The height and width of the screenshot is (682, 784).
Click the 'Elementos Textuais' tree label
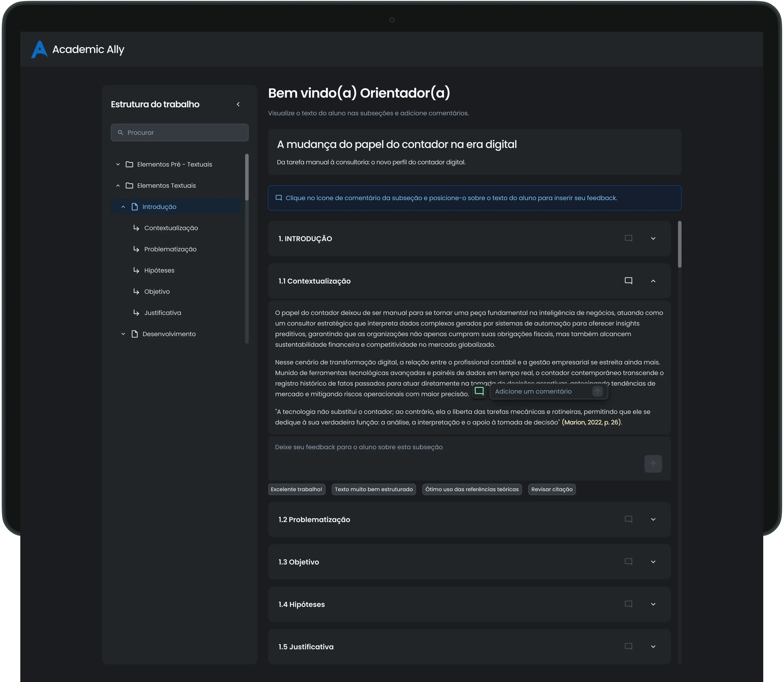166,186
